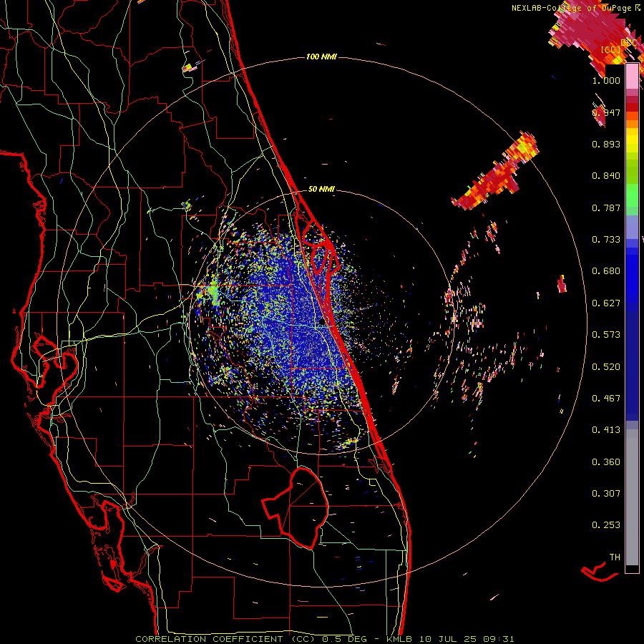Click the Correlation Coefficient caption at the bottom

pyautogui.click(x=324, y=639)
